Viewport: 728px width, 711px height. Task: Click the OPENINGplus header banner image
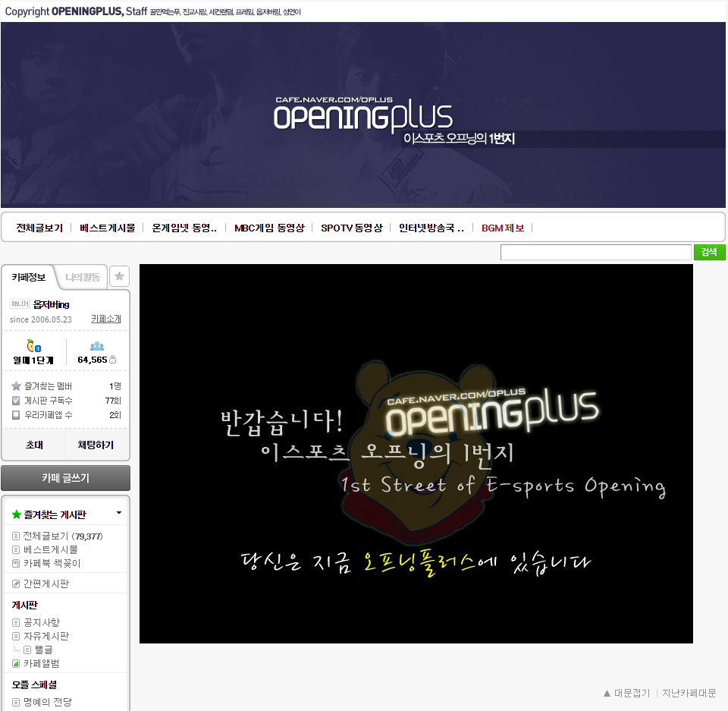click(363, 115)
